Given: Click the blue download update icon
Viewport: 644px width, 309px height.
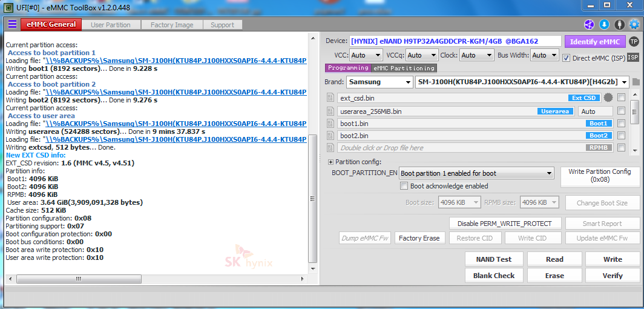Looking at the screenshot, I should point(604,25).
